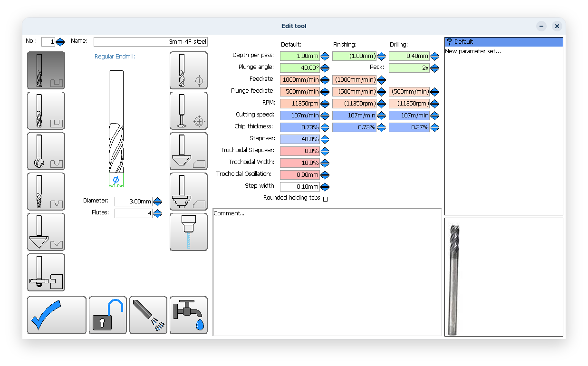Viewport: 588px width, 366px height.
Task: Confirm with the blue checkmark button
Action: [57, 315]
